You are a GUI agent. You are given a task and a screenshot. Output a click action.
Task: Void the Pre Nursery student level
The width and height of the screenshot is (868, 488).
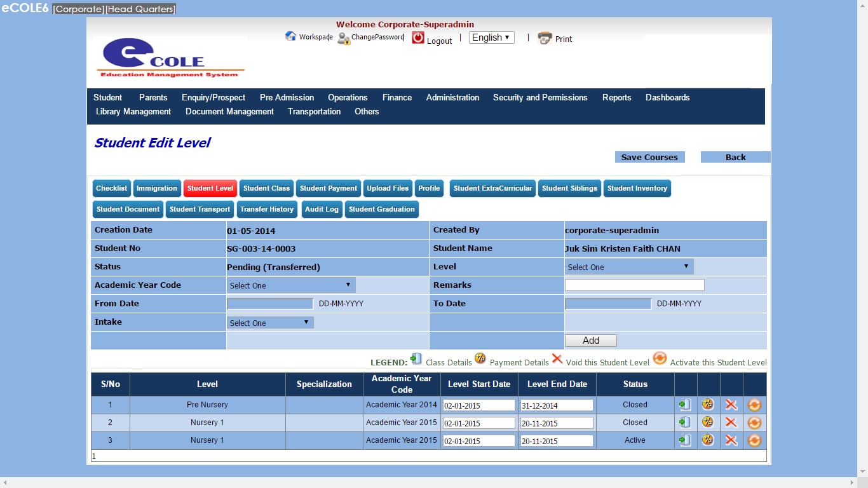point(731,405)
